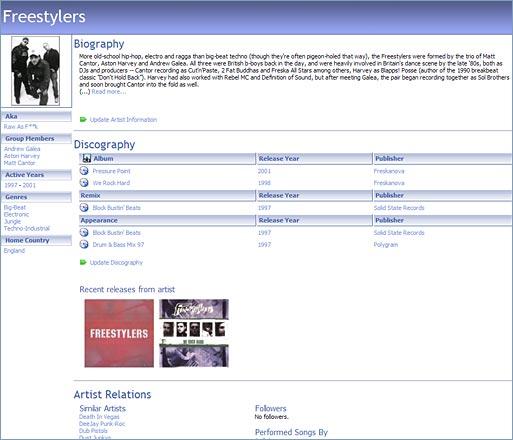Open the Jungle genre link
This screenshot has width=513, height=440.
tap(12, 221)
